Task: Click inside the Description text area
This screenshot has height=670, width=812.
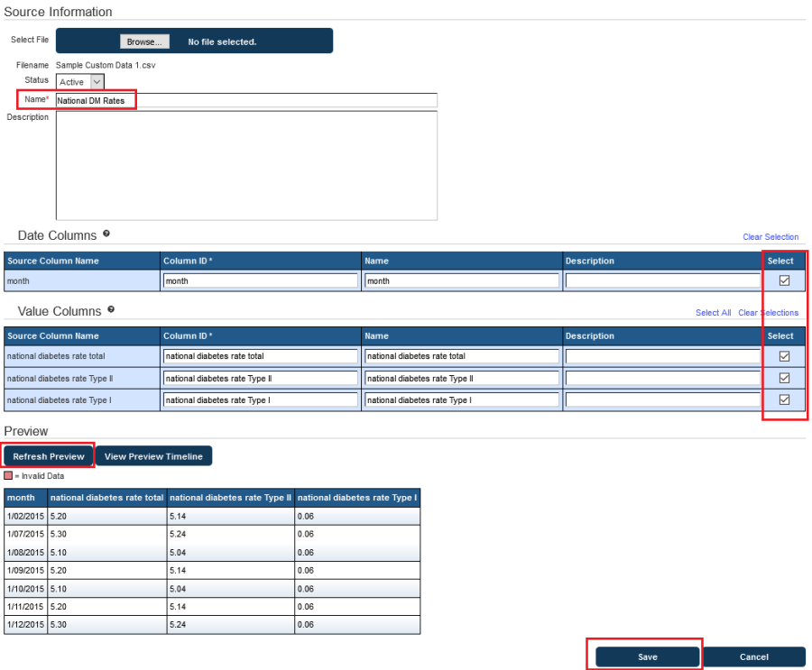Action: pyautogui.click(x=246, y=166)
